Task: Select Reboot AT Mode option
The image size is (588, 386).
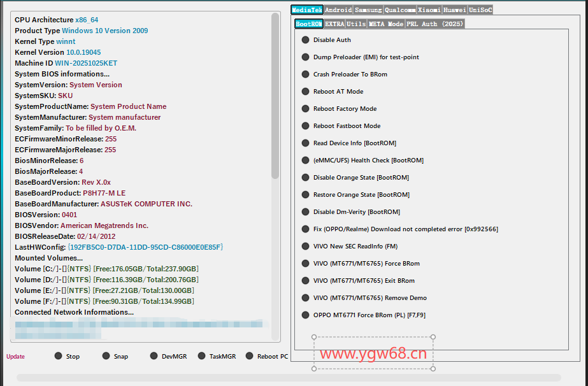Action: pyautogui.click(x=333, y=92)
